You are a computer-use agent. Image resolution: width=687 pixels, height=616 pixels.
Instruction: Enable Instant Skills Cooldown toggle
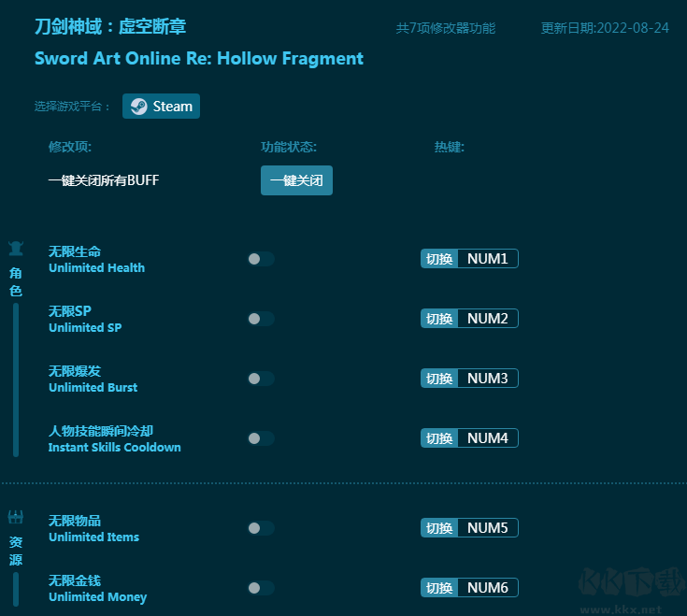pos(260,438)
